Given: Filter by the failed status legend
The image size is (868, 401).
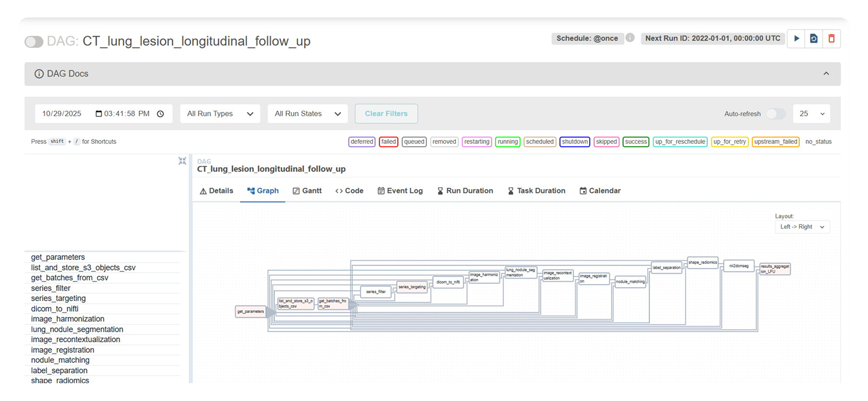Looking at the screenshot, I should click(388, 142).
